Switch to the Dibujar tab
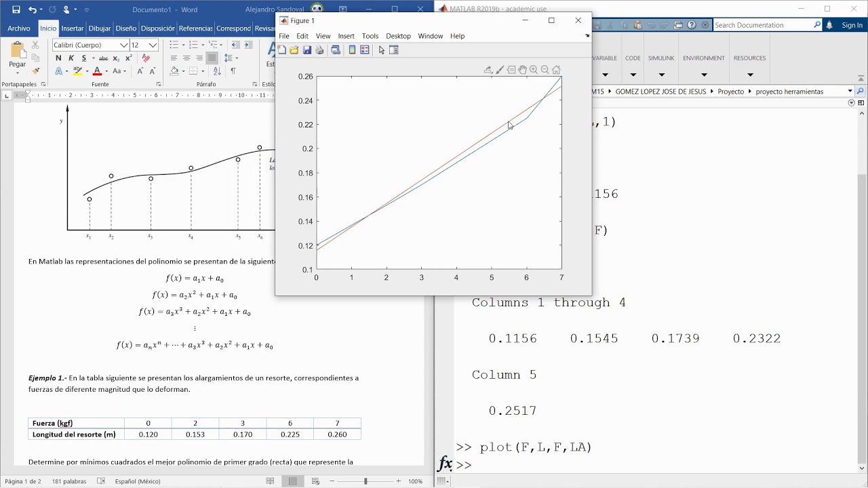 [x=100, y=28]
